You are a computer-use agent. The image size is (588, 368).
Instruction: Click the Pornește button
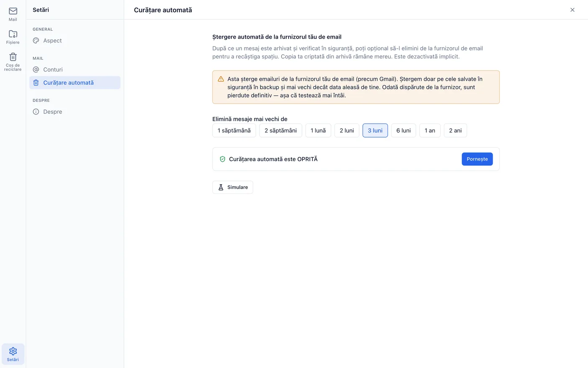tap(477, 159)
